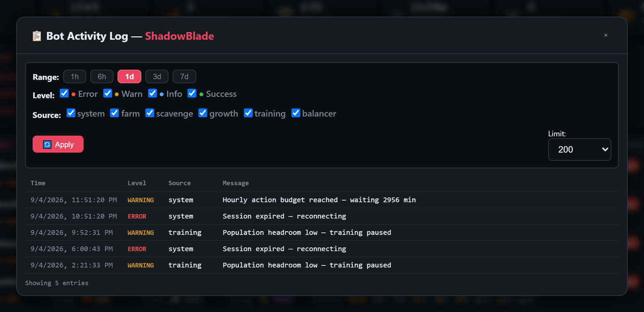Select the 1d range

[x=129, y=77]
